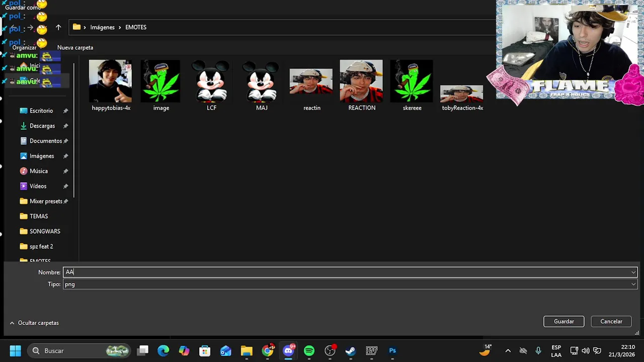
Task: Pin icon beside Escritorio in sidebar
Action: (65, 111)
